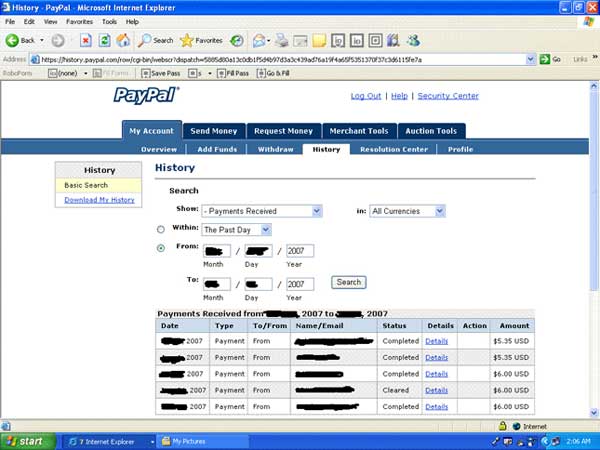
Task: Select the Within radio button
Action: tap(161, 229)
